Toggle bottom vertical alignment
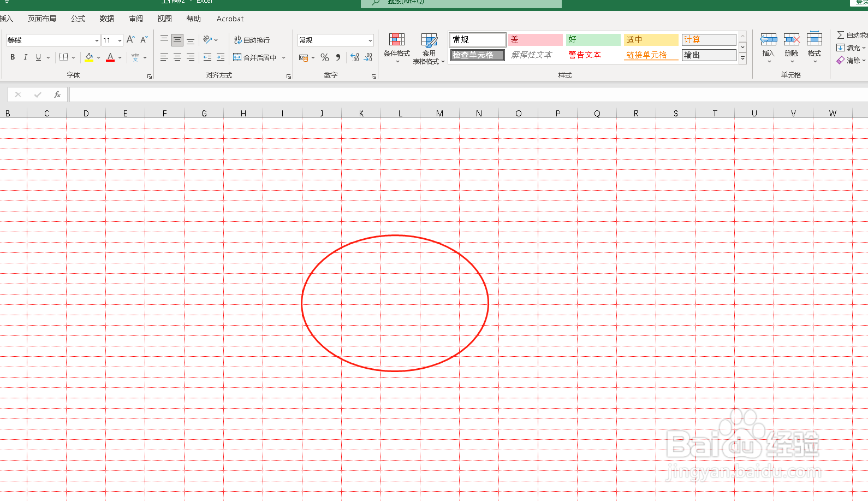 coord(191,40)
